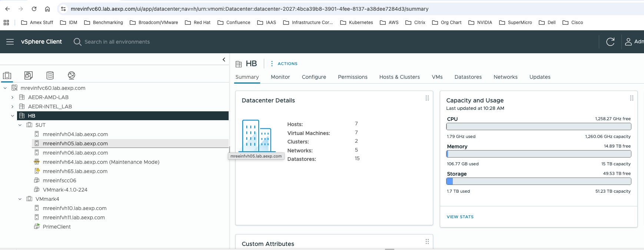
Task: Open the Kubernetes bookmark folder
Action: pyautogui.click(x=356, y=23)
